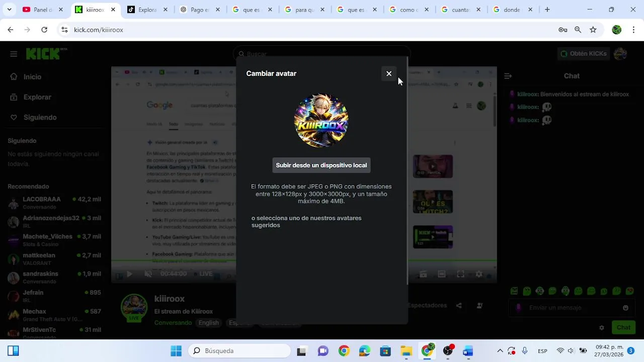
Task: Click the English language tag
Action: click(x=208, y=323)
